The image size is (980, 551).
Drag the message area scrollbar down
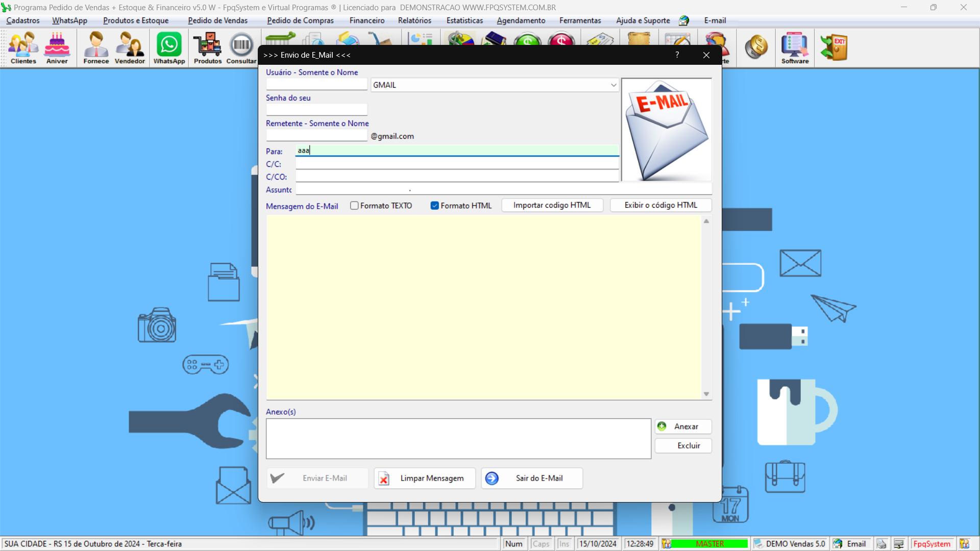coord(707,393)
